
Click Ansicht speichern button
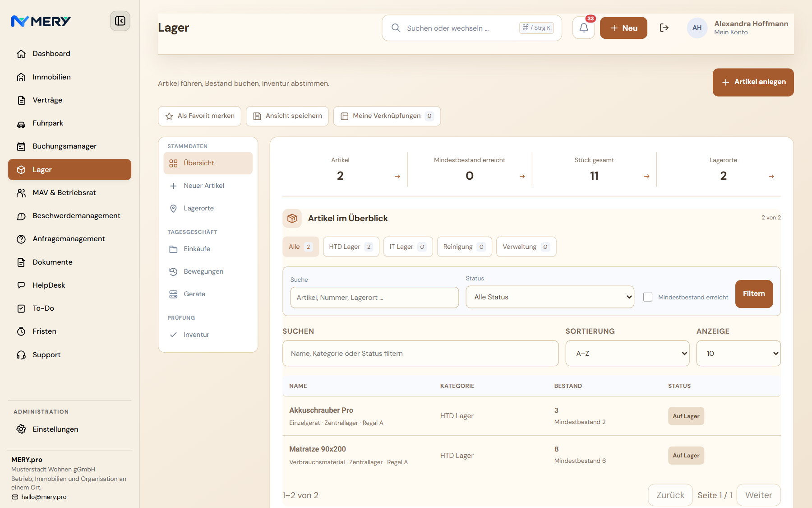(287, 116)
